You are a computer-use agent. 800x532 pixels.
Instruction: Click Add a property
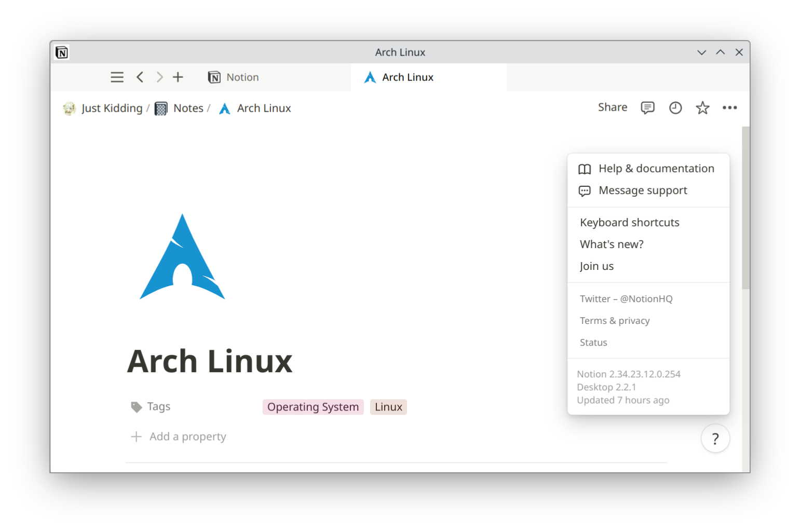[x=179, y=436]
